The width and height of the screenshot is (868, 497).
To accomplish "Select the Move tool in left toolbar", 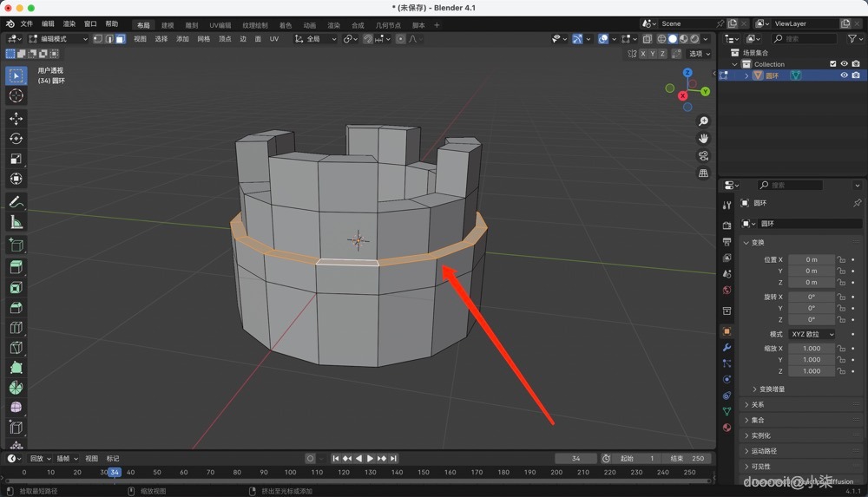I will point(16,118).
